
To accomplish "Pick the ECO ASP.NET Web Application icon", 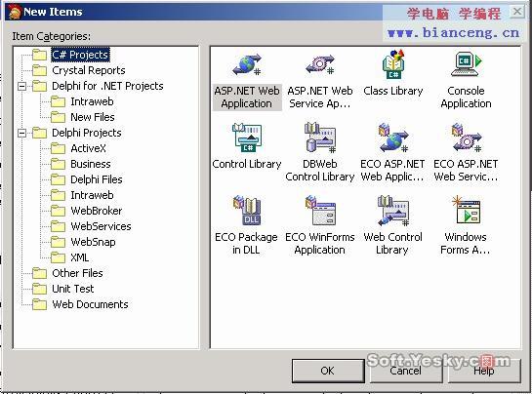I will tap(393, 138).
